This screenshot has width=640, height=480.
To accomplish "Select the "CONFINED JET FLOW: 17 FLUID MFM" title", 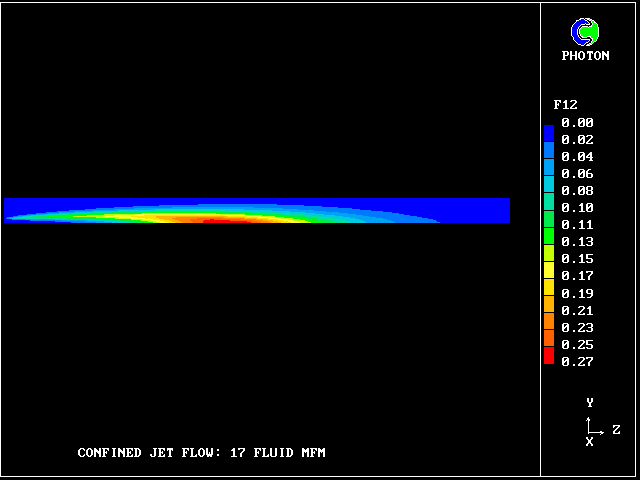I will (201, 453).
